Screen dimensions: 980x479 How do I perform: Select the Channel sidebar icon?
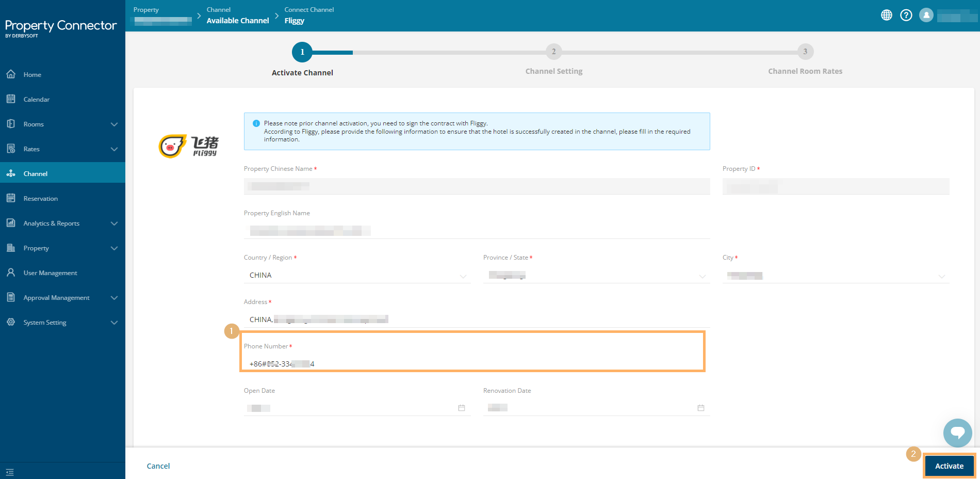(x=11, y=173)
